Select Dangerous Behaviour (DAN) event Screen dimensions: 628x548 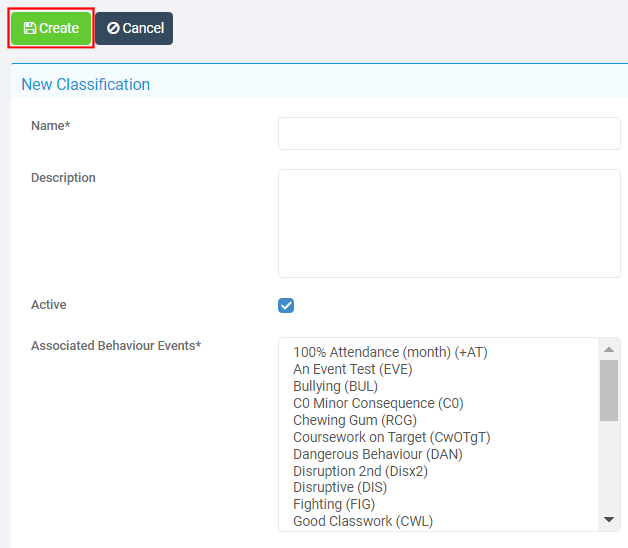[378, 454]
